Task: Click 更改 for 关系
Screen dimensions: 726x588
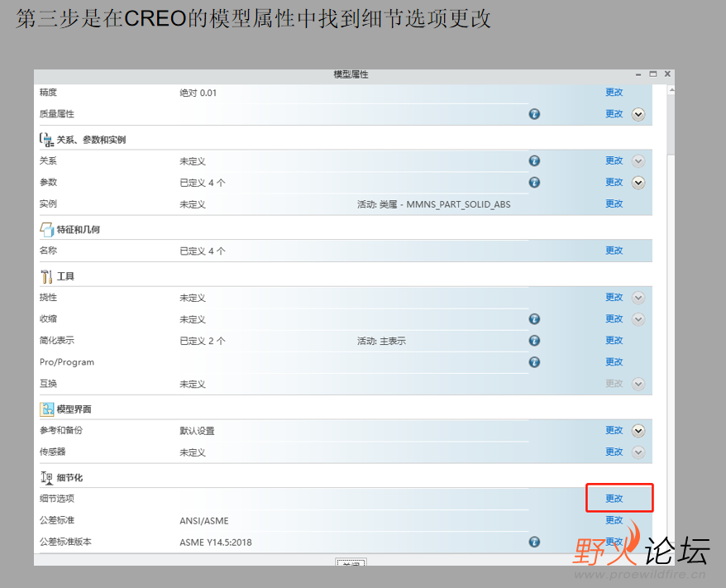Action: point(614,160)
